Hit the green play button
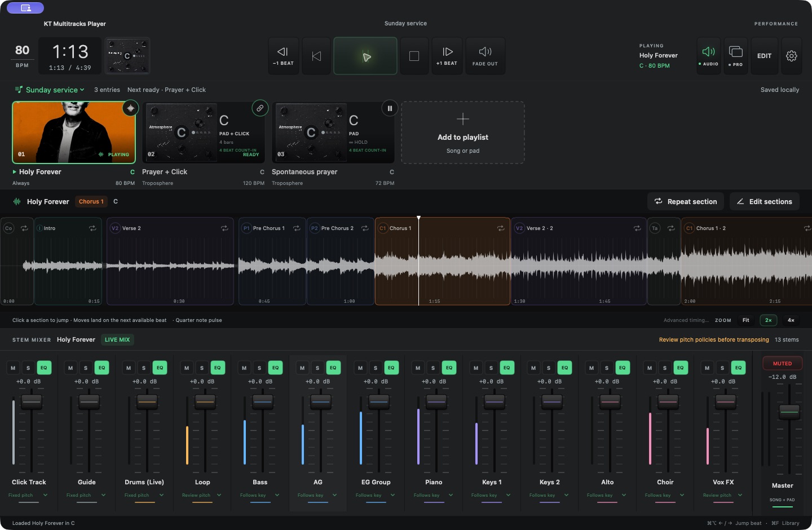Image resolution: width=812 pixels, height=530 pixels. [x=365, y=56]
